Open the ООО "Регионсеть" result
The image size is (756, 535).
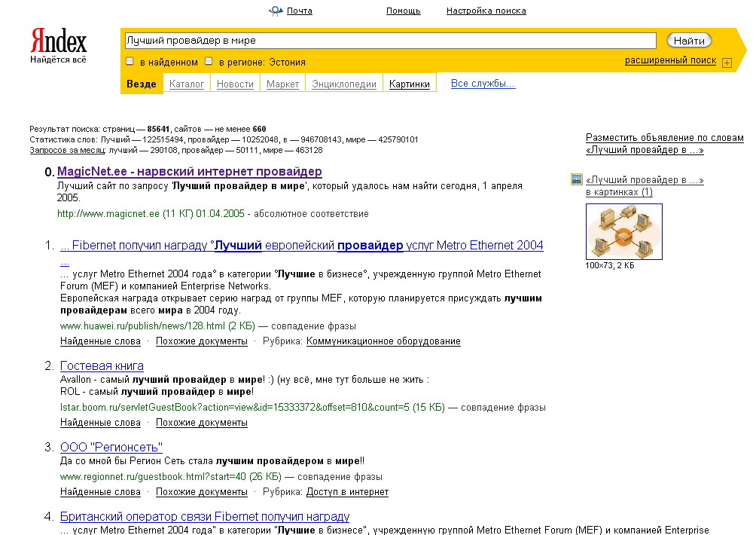(111, 447)
